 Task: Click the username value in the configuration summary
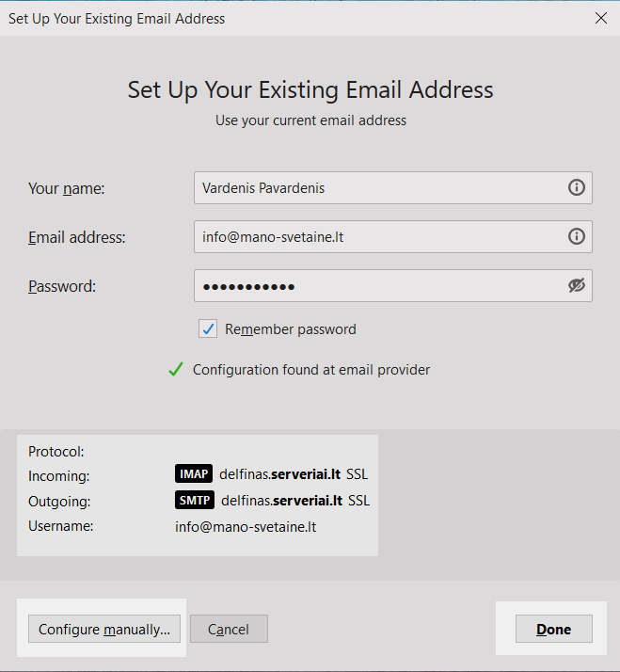(x=246, y=527)
